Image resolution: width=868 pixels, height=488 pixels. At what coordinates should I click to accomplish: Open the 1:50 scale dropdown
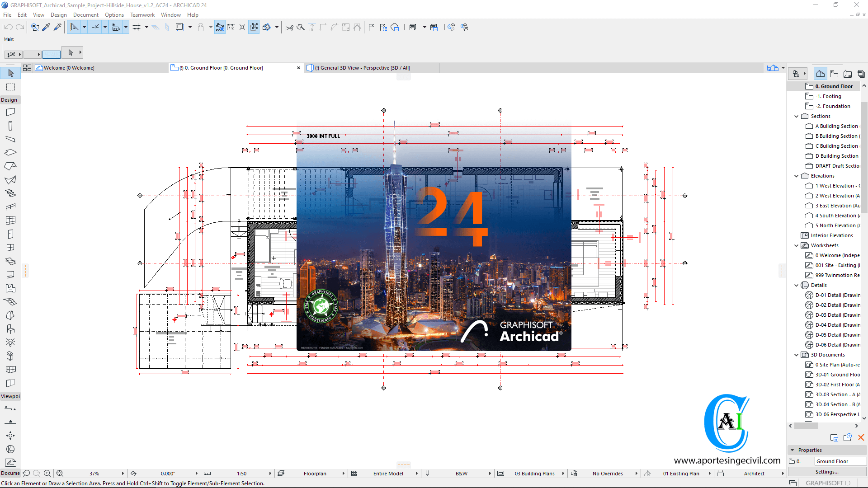pyautogui.click(x=270, y=474)
